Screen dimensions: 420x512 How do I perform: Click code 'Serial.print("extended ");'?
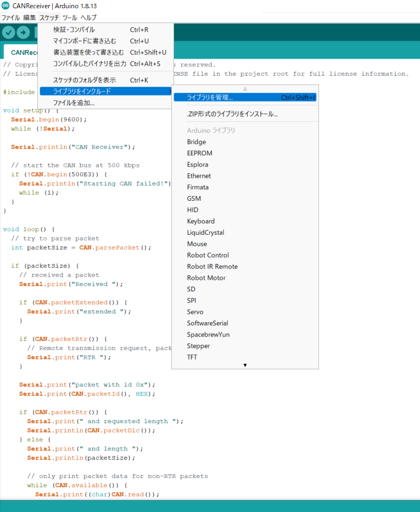[x=79, y=312]
